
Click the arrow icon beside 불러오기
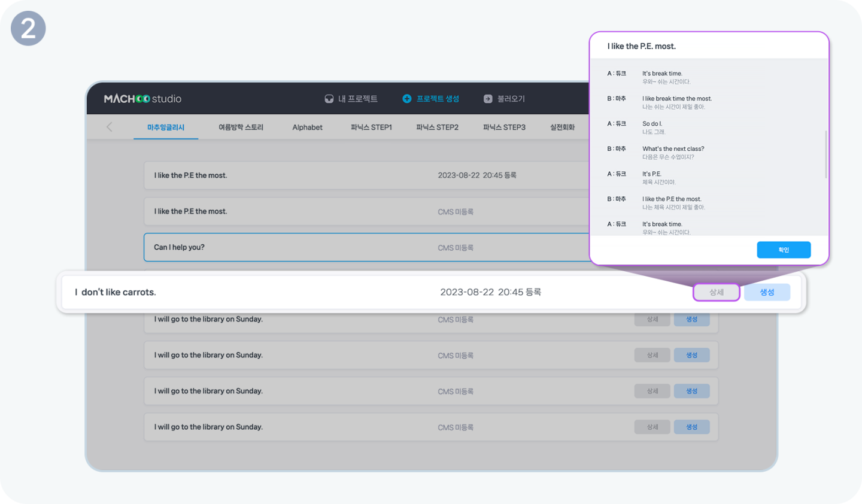488,99
